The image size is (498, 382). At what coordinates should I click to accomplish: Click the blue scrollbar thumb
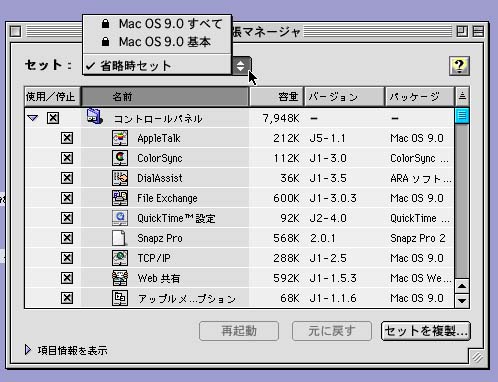(x=462, y=115)
